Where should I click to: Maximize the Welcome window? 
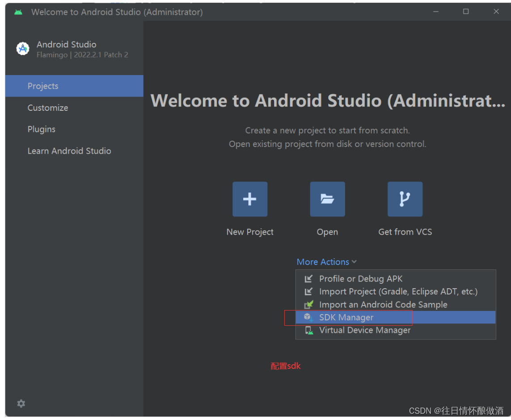click(466, 12)
